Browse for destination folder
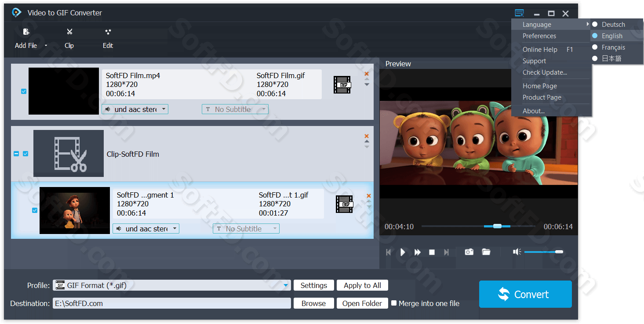 [x=314, y=303]
